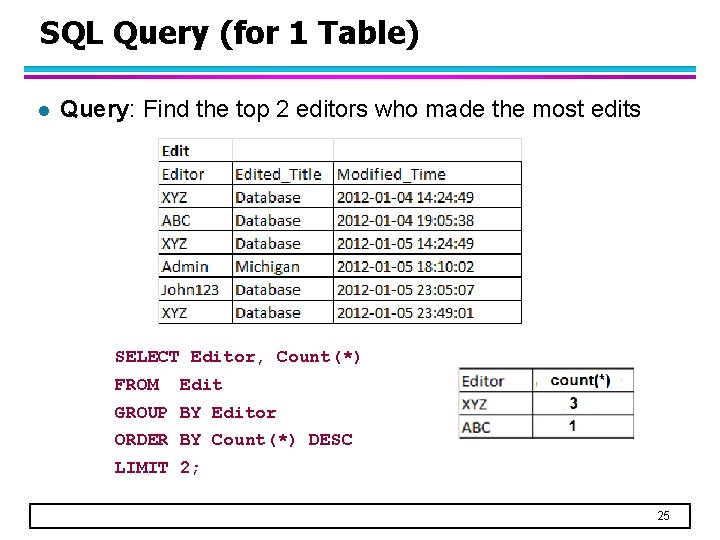Click the timestamp '2012-01-04 19:05:38'
The image size is (720, 540).
(405, 220)
